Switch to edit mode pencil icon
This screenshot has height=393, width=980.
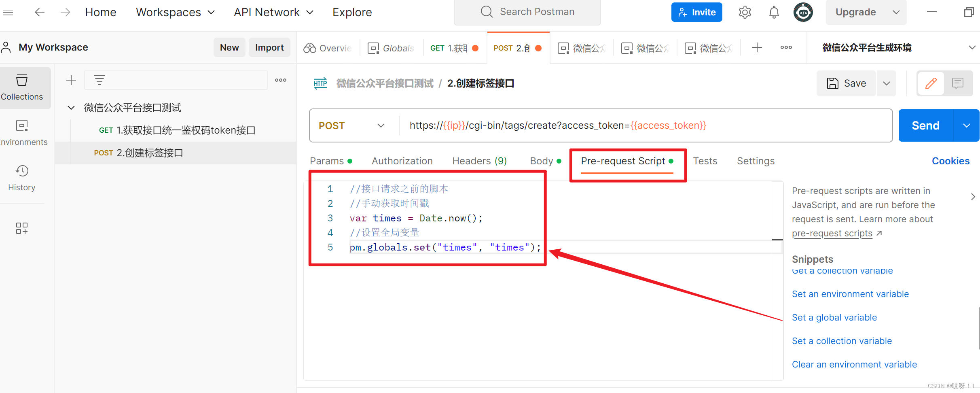pos(931,83)
